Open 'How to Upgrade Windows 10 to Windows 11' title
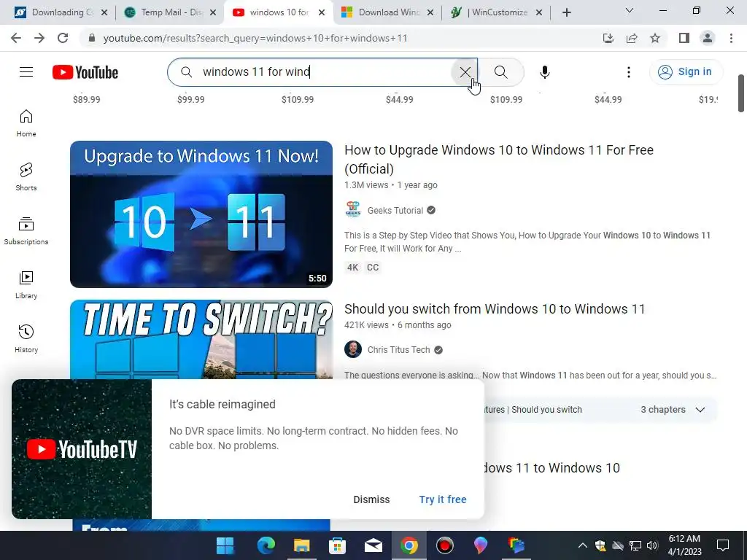Image resolution: width=747 pixels, height=560 pixels. (x=499, y=159)
